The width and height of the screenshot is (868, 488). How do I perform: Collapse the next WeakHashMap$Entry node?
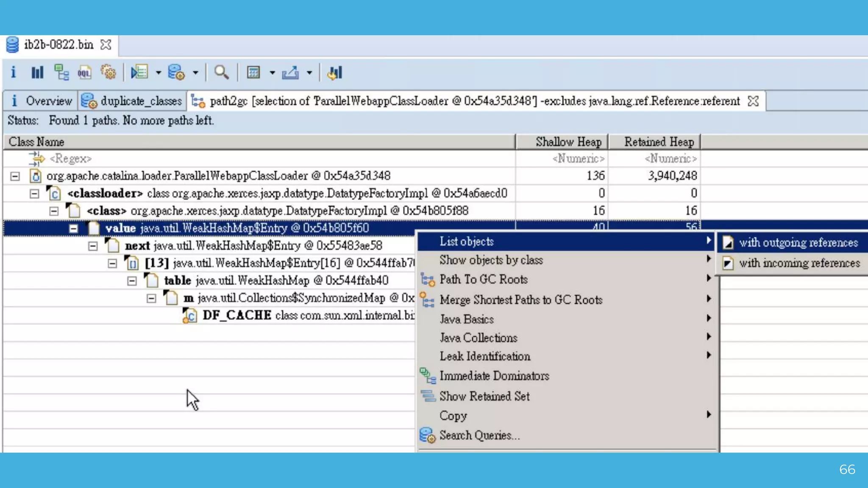click(x=93, y=246)
